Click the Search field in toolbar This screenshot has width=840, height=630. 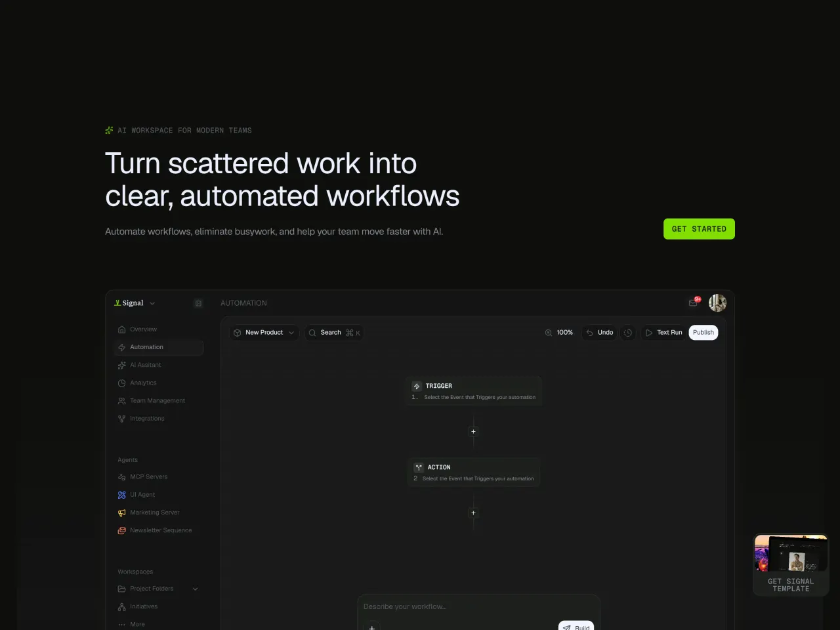(x=335, y=333)
